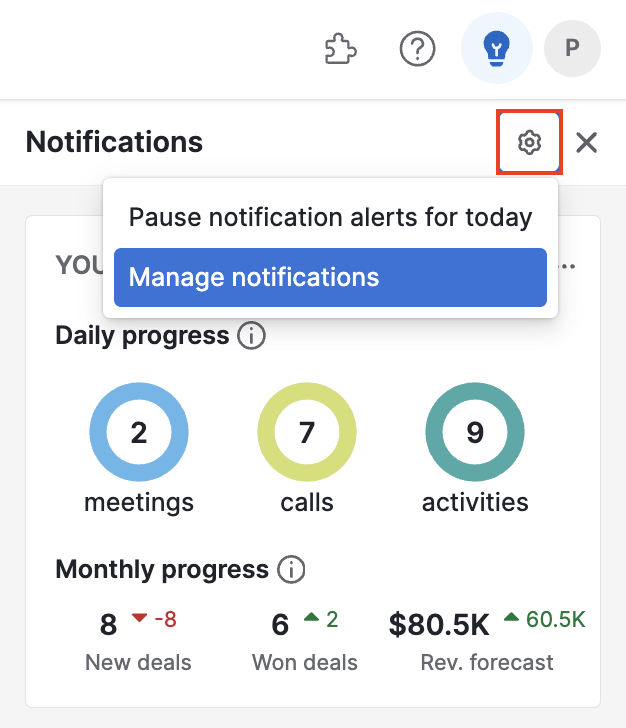Click the red -8 new deals change indicator
The height and width of the screenshot is (728, 626).
click(154, 619)
